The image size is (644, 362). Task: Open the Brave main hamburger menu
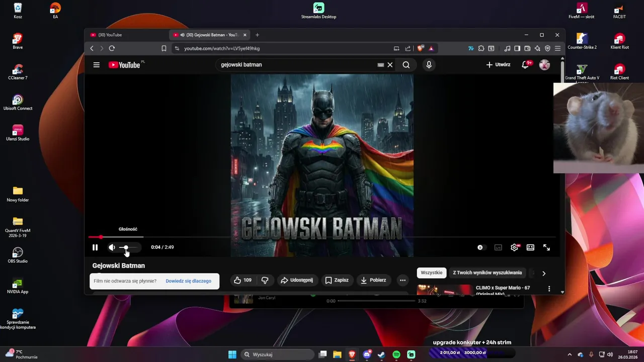(557, 48)
